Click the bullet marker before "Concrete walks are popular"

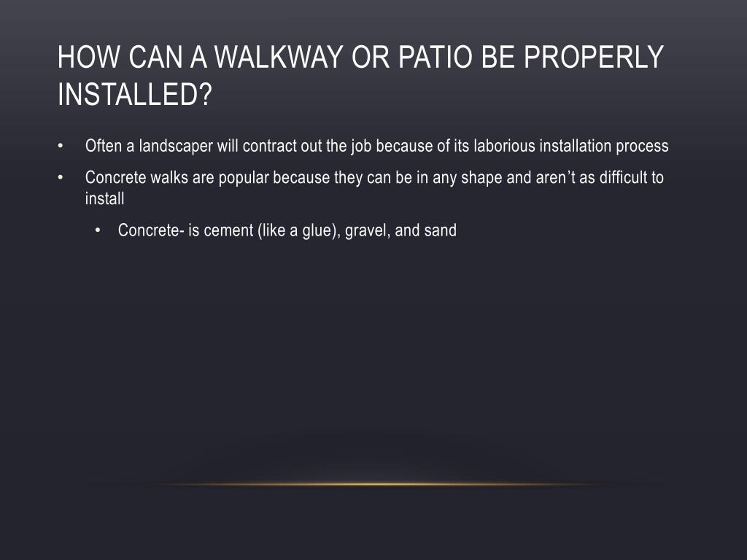click(61, 178)
